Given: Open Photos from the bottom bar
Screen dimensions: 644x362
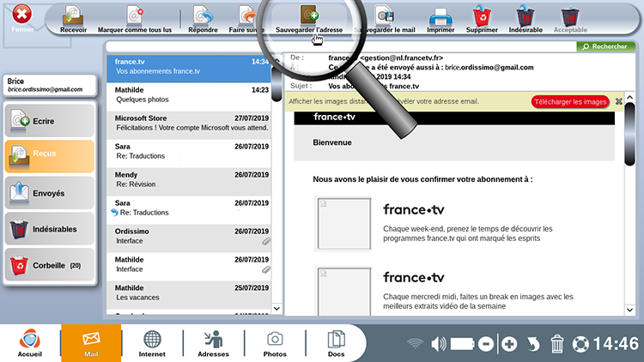Looking at the screenshot, I should [275, 343].
